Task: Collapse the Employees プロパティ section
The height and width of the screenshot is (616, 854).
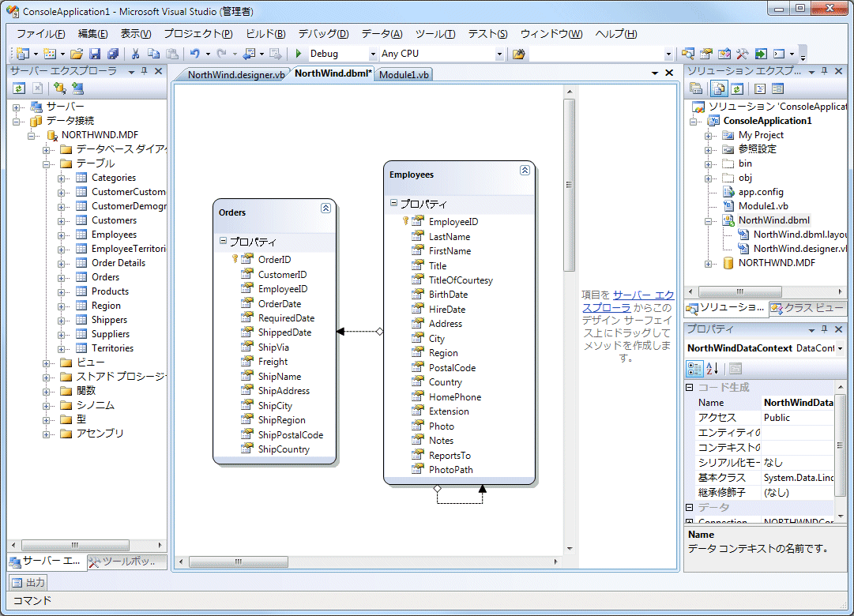Action: tap(393, 203)
